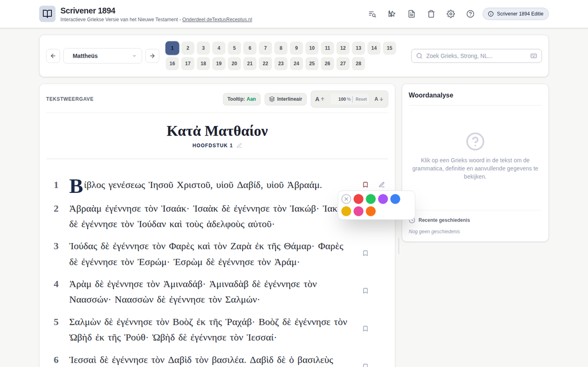Open the notes document icon
588x367 pixels.
point(412,14)
